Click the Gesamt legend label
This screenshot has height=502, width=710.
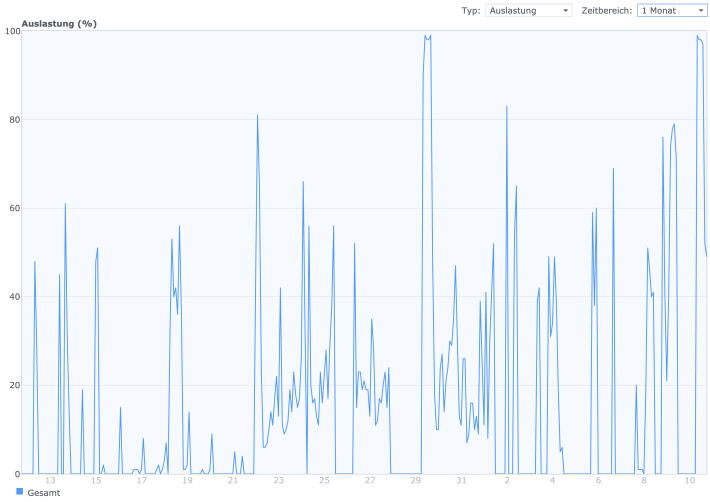pyautogui.click(x=43, y=492)
